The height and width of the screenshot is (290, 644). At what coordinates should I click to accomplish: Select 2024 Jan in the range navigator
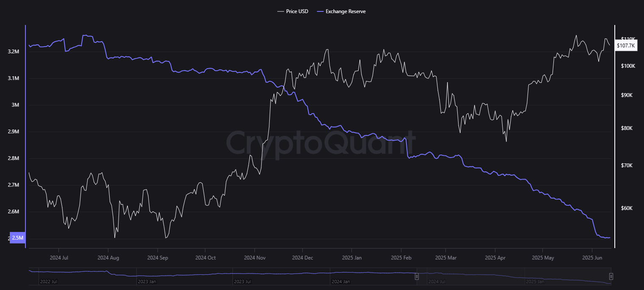341,281
